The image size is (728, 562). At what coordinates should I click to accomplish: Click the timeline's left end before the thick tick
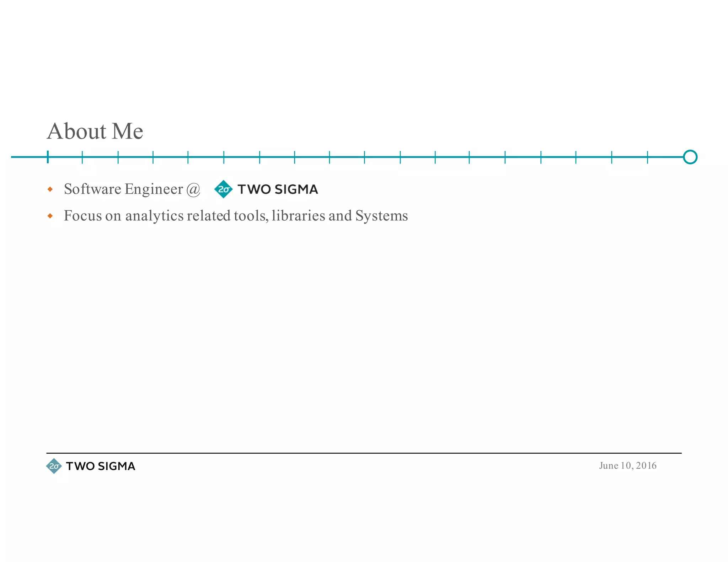click(x=28, y=157)
